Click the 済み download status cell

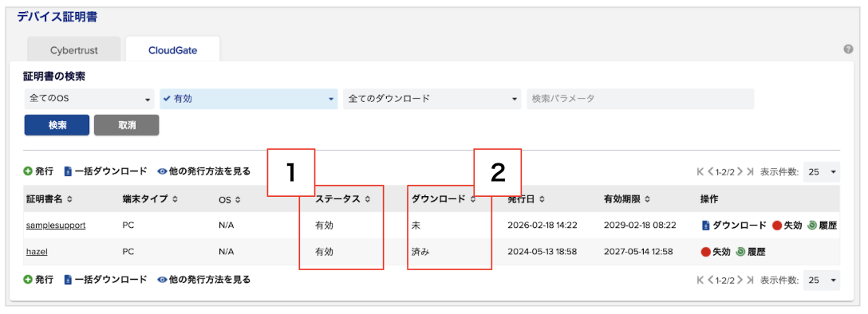[420, 252]
